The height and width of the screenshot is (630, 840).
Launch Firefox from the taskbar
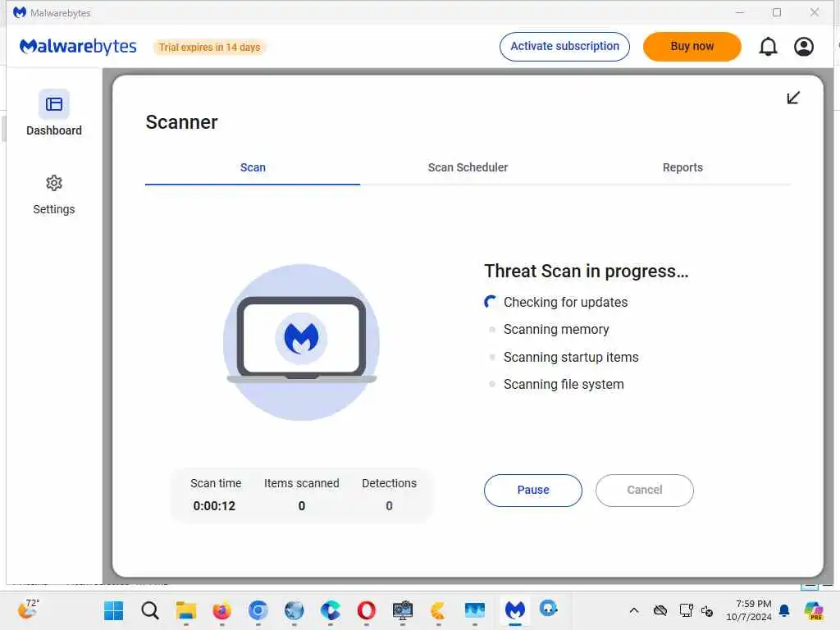click(x=221, y=610)
